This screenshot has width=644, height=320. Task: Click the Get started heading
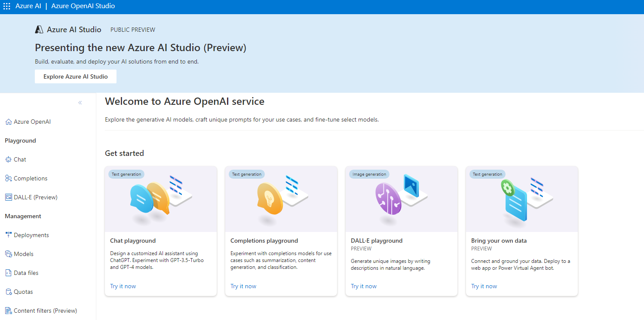coord(124,153)
